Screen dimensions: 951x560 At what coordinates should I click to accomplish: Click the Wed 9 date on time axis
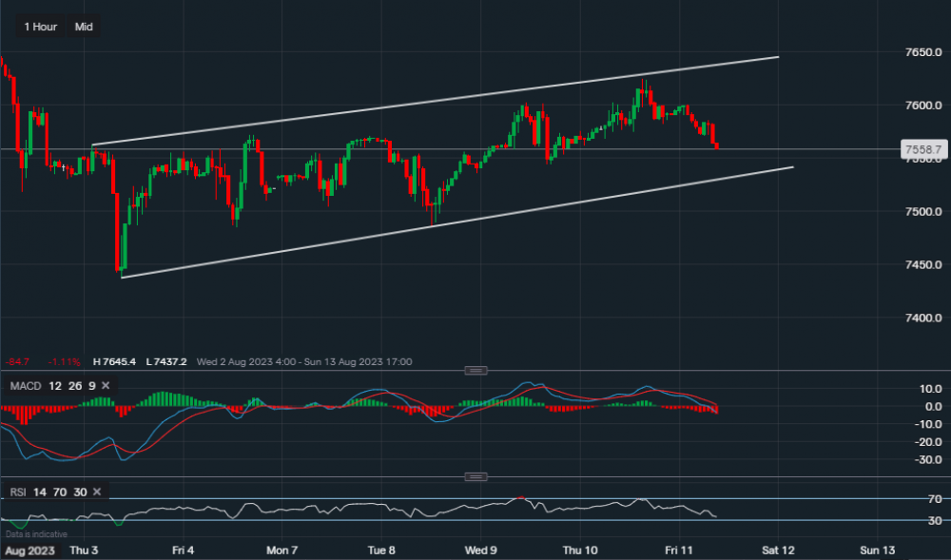[x=481, y=550]
